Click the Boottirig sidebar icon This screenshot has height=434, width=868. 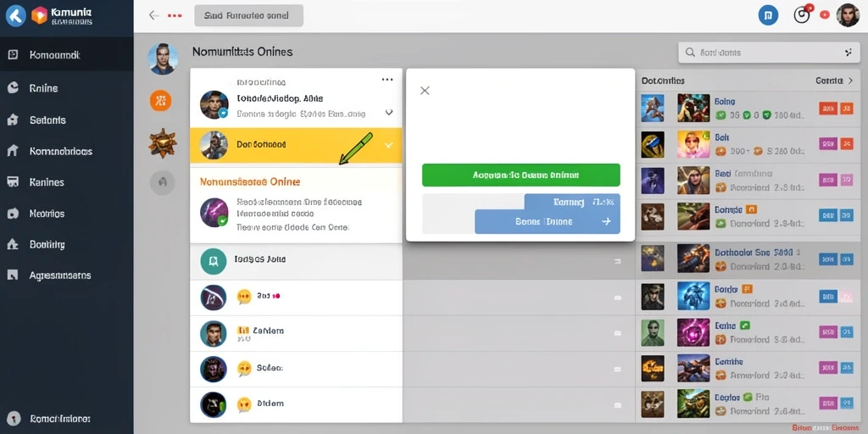(13, 244)
